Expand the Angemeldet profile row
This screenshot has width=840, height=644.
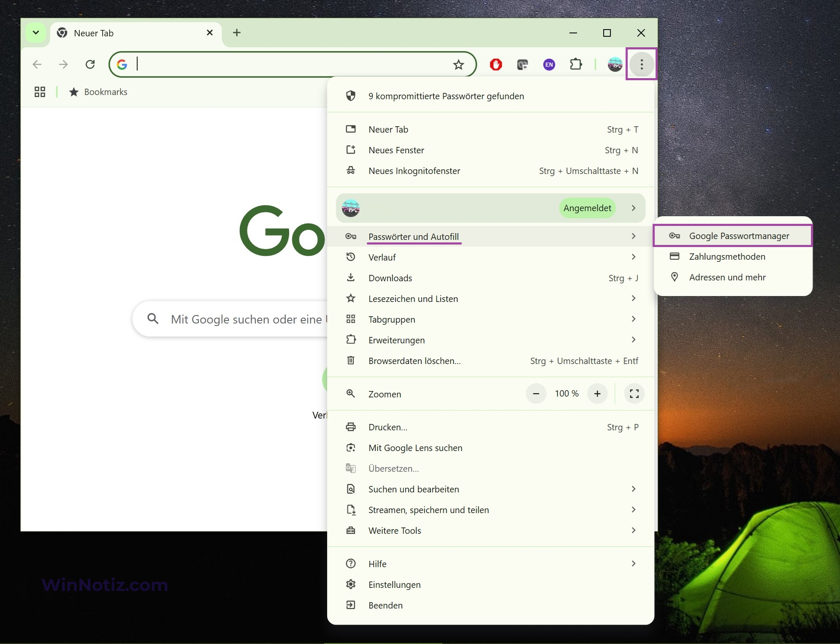click(491, 208)
